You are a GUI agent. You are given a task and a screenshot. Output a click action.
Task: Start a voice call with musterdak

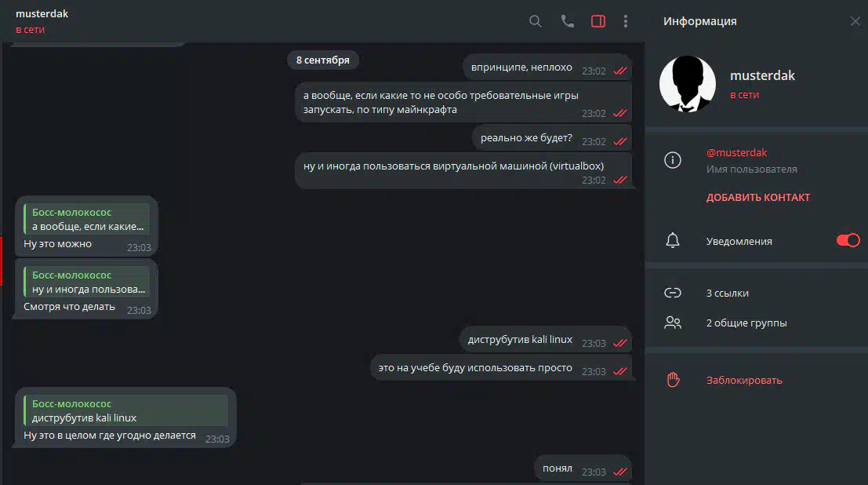568,21
